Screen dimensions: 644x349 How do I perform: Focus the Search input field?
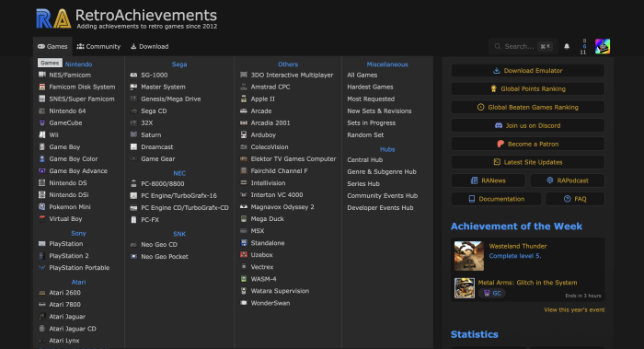point(523,46)
